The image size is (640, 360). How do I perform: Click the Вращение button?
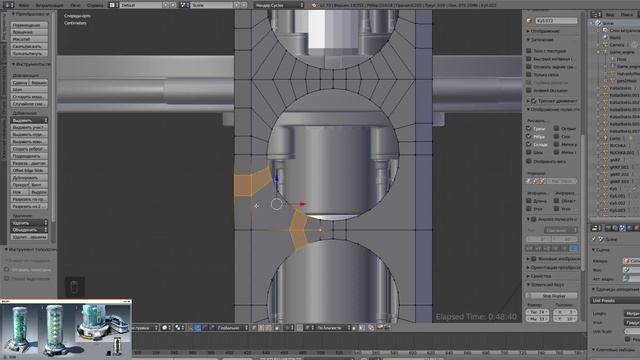pyautogui.click(x=29, y=32)
